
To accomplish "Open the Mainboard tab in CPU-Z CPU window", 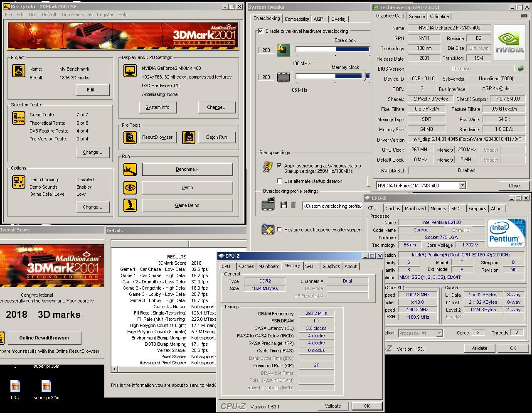I will (x=415, y=209).
